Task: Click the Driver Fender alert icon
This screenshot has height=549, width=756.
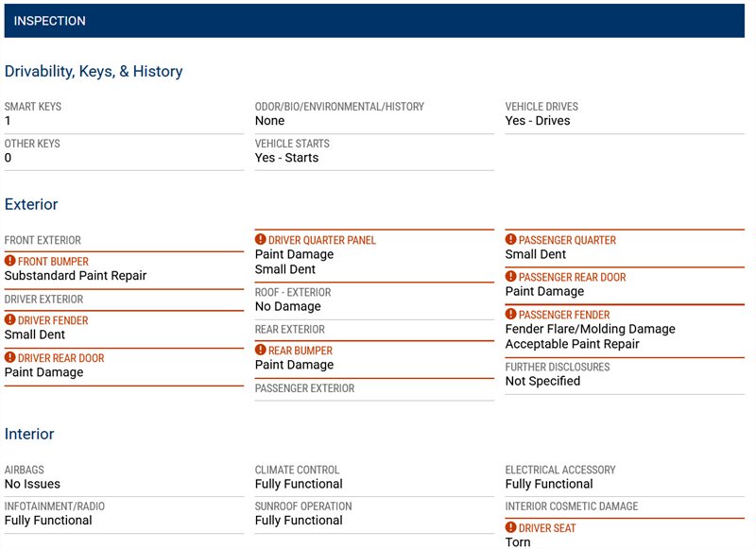Action: tap(10, 320)
